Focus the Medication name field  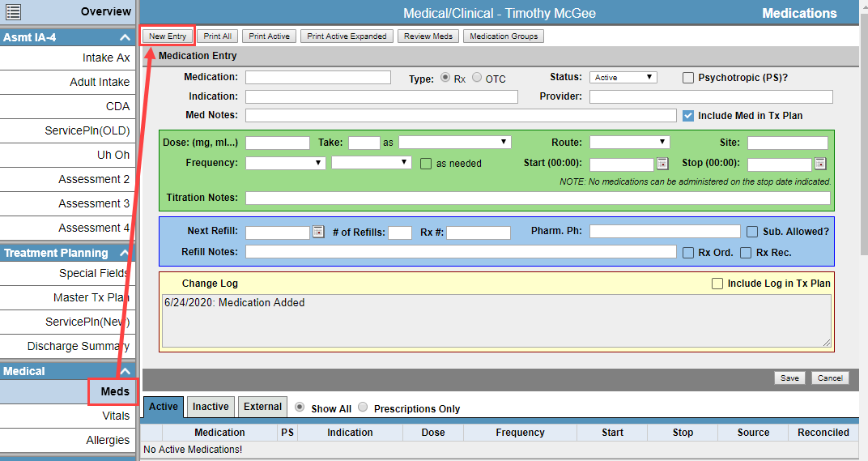[x=318, y=78]
